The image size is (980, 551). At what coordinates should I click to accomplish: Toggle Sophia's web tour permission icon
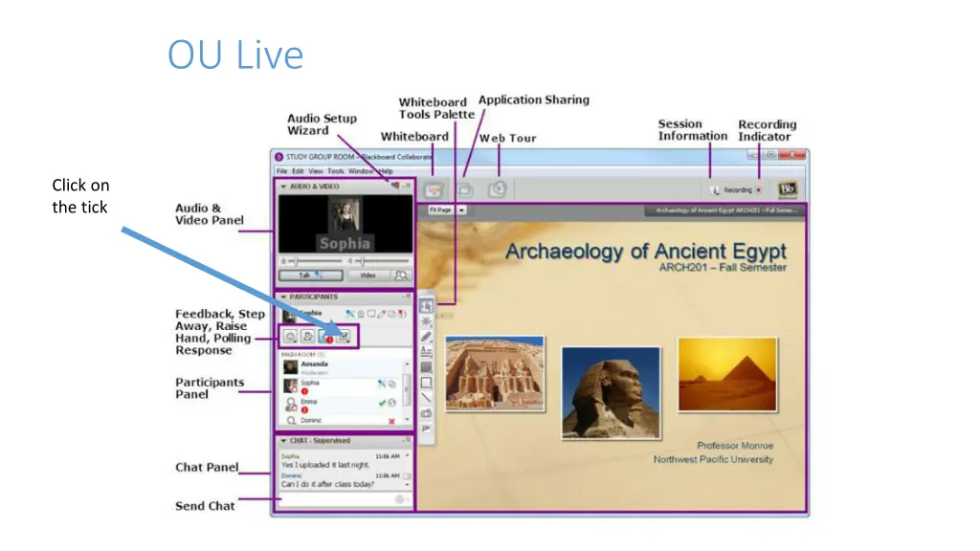(x=402, y=314)
